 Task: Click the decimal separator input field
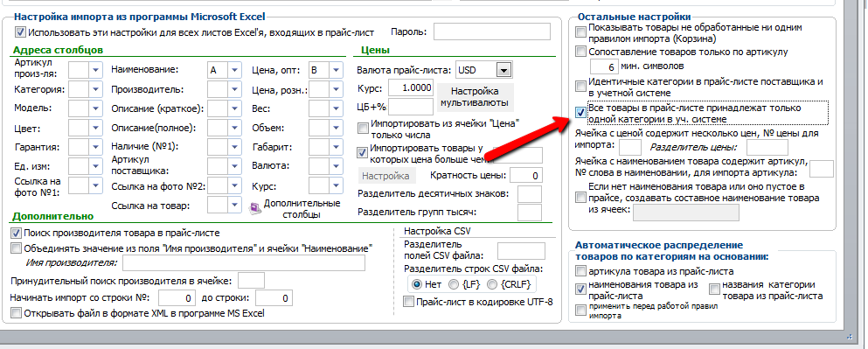click(x=530, y=194)
